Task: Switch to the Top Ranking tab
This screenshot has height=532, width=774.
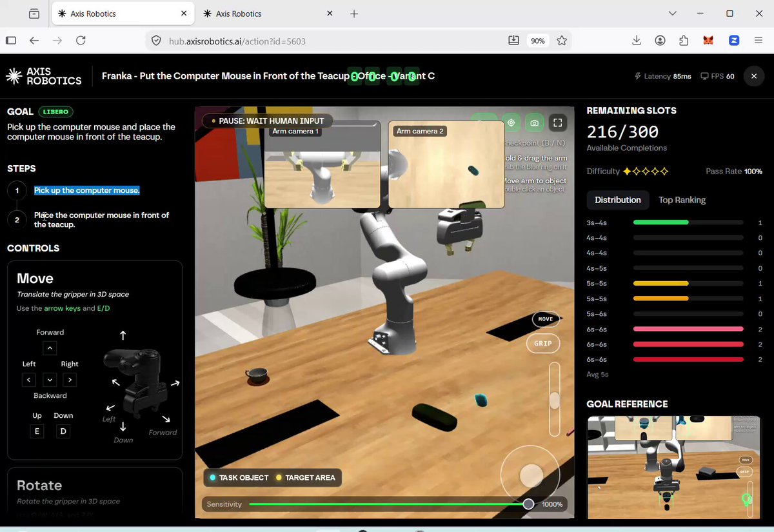Action: tap(682, 200)
